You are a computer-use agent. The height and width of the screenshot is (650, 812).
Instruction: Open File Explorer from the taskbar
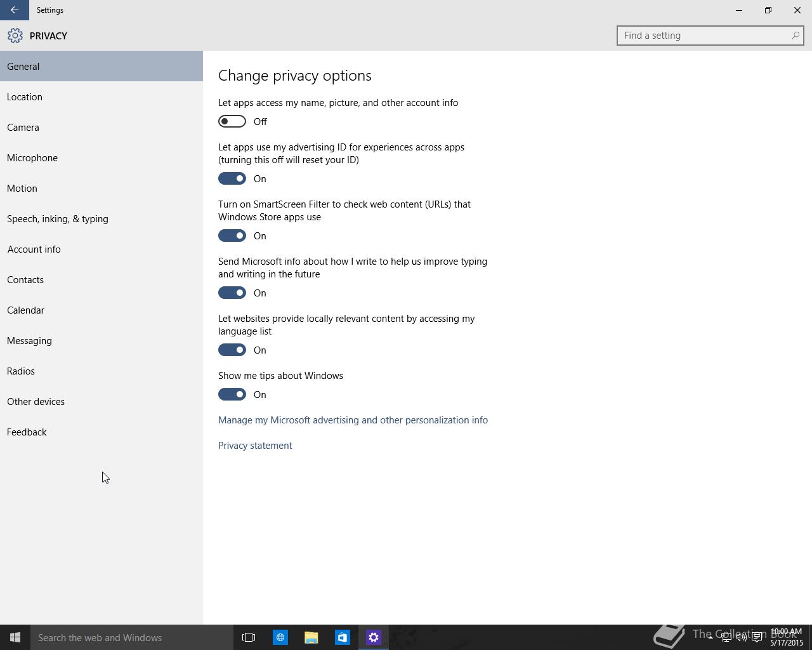click(311, 637)
